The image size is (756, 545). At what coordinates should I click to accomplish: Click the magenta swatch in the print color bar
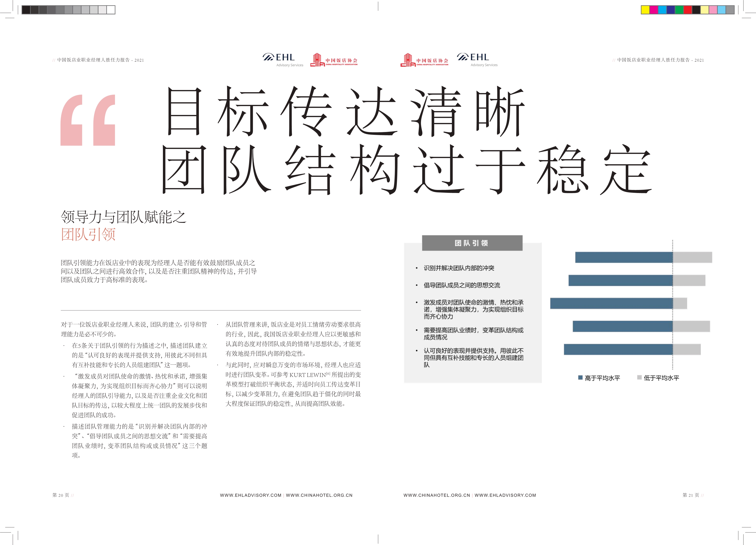tap(654, 10)
